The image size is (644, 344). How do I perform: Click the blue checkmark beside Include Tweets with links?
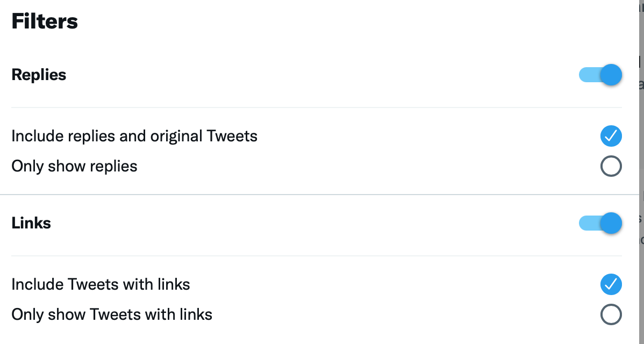(611, 284)
